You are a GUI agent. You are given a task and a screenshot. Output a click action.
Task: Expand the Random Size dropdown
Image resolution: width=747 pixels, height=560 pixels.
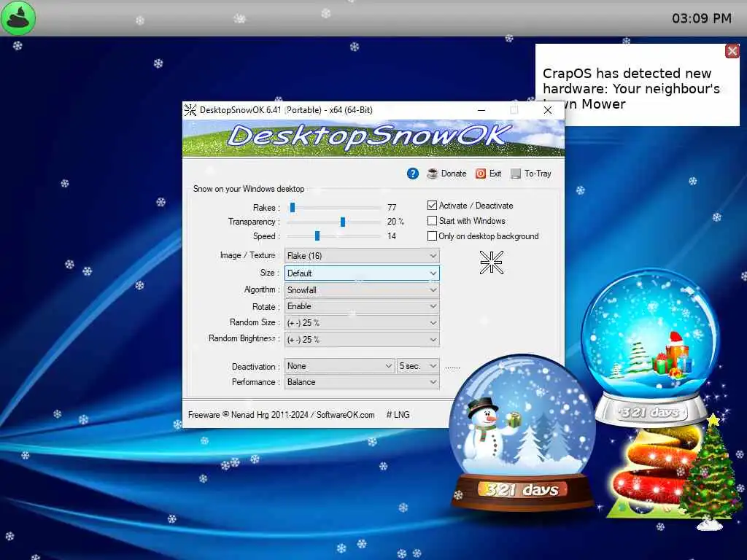pos(362,323)
